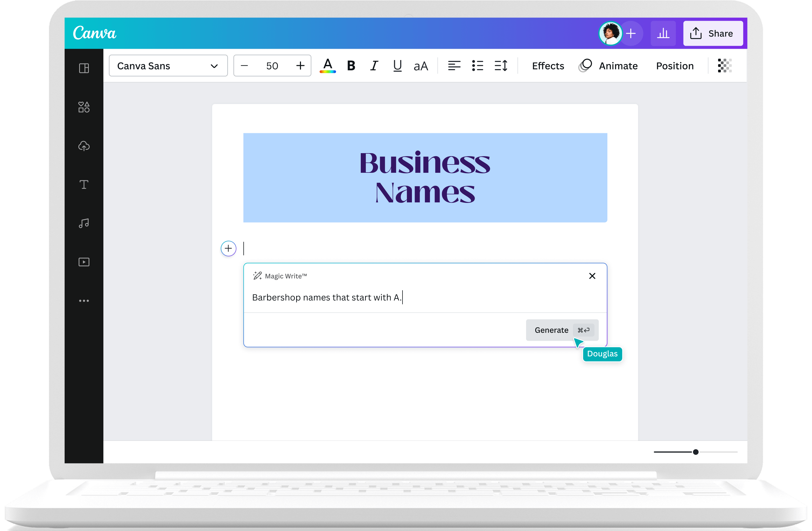Toggle uppercase with the aA button
This screenshot has height=531, width=812.
(420, 66)
